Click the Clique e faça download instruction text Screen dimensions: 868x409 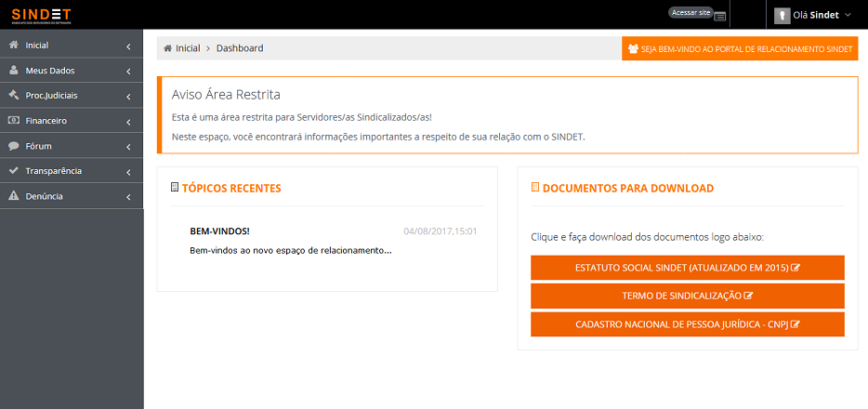click(647, 237)
